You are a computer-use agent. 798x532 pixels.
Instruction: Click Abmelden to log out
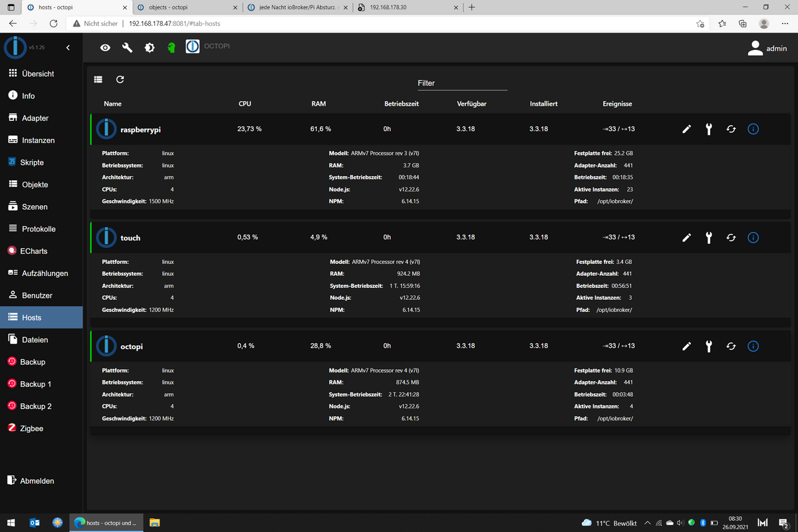coord(41,480)
